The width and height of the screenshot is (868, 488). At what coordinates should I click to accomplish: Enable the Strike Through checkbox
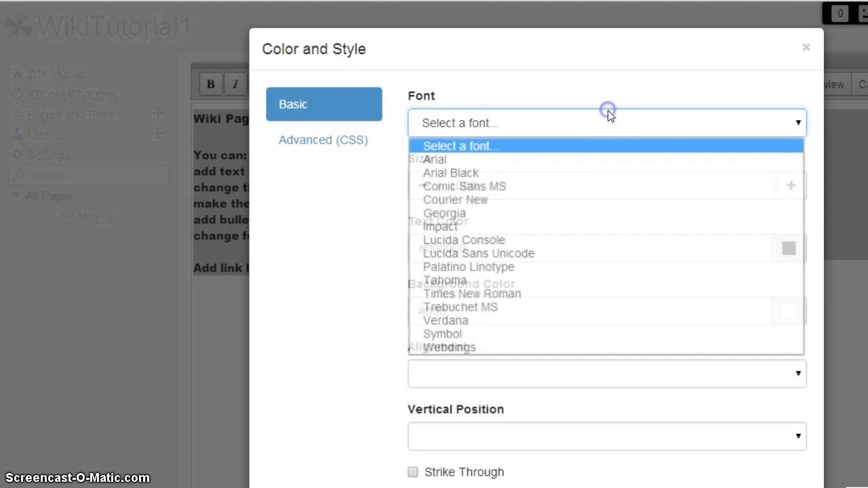coord(413,472)
